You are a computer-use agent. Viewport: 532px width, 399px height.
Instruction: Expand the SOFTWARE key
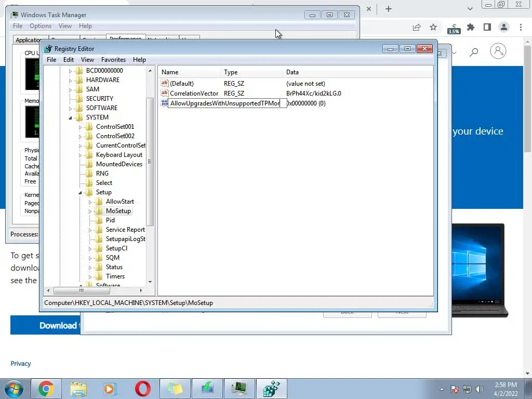[70, 108]
